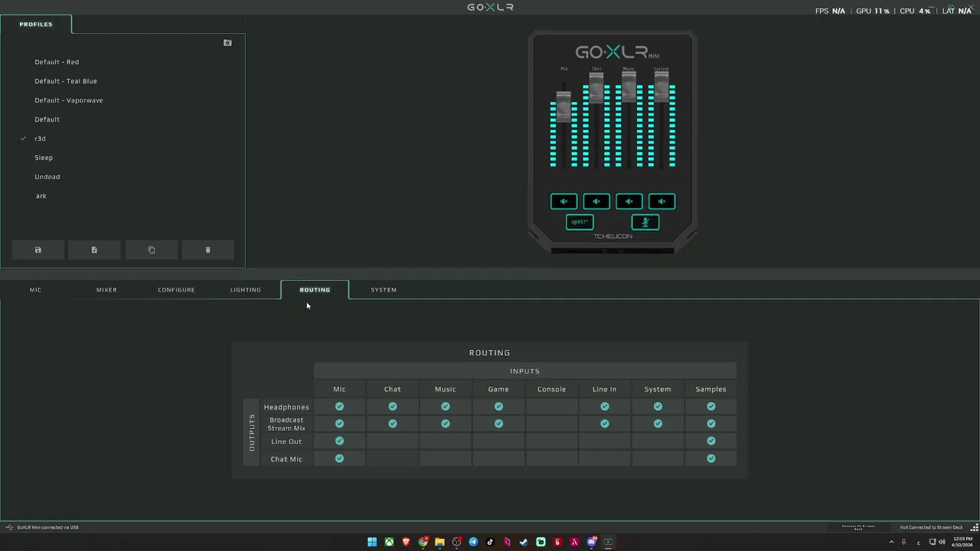
Task: Select the PROFILES tab header
Action: coord(36,24)
